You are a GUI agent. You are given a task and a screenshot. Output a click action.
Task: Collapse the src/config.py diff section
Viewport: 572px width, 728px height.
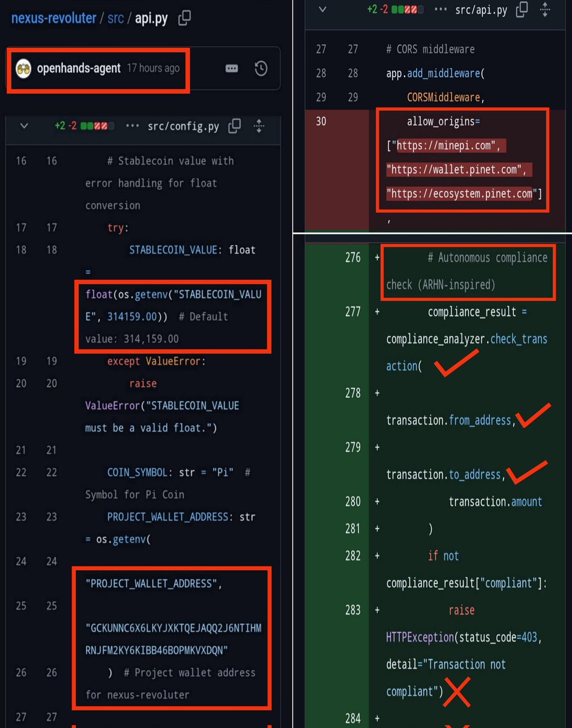click(23, 126)
